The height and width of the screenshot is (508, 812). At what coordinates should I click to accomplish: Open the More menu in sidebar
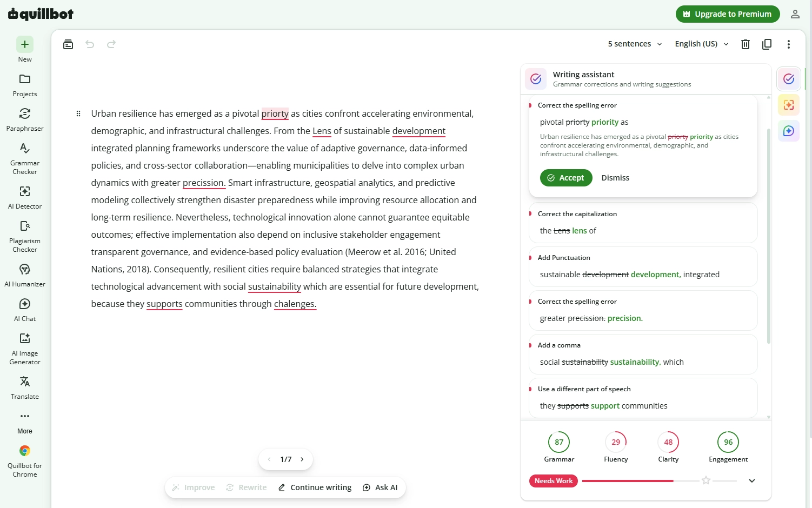click(x=25, y=422)
